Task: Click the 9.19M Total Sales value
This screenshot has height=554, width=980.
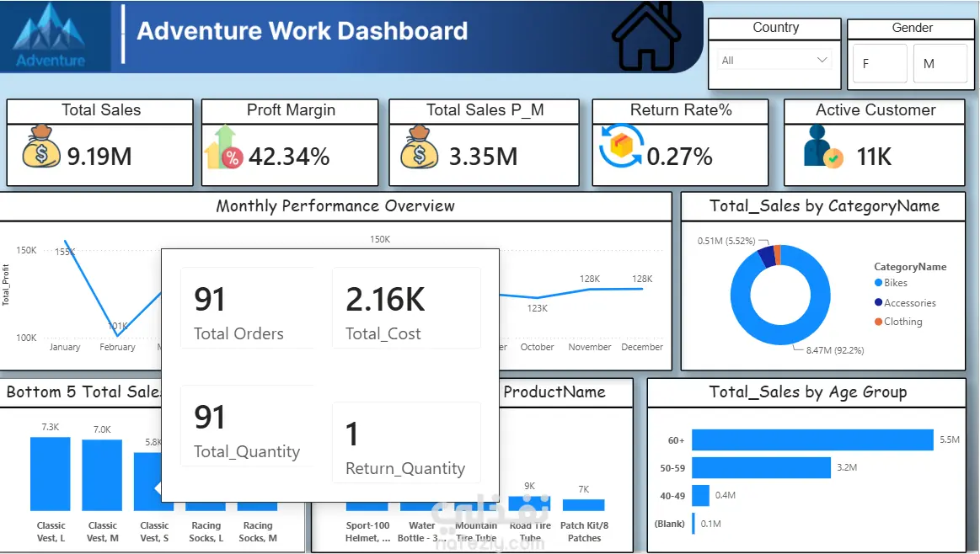Action: coord(99,156)
